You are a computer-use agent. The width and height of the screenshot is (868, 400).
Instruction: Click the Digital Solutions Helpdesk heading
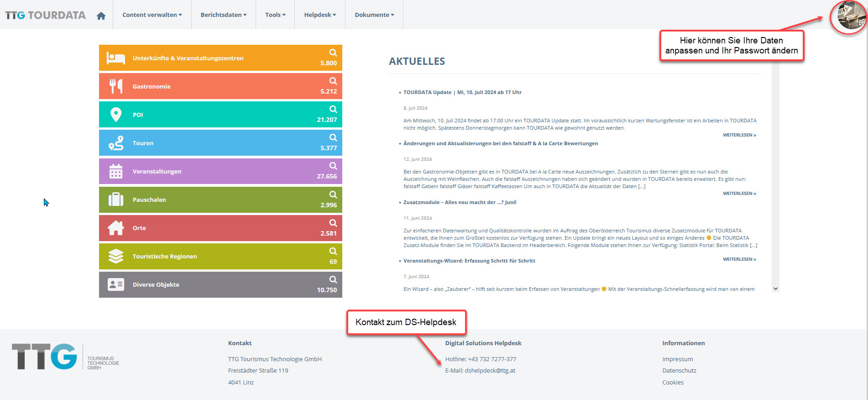[x=483, y=343]
